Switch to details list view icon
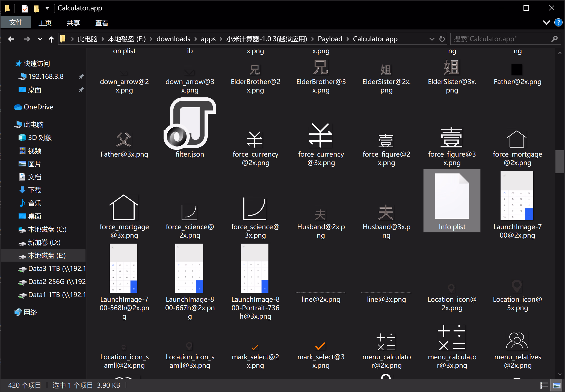The height and width of the screenshot is (392, 565). pyautogui.click(x=544, y=385)
